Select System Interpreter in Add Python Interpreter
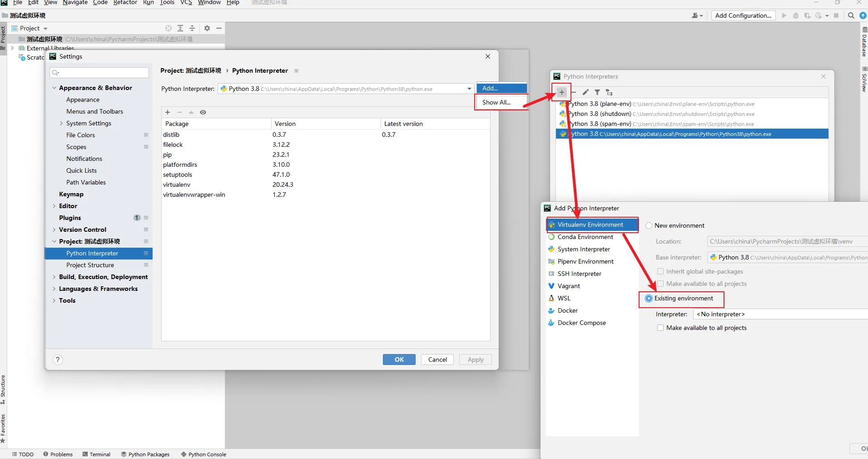 tap(592, 249)
